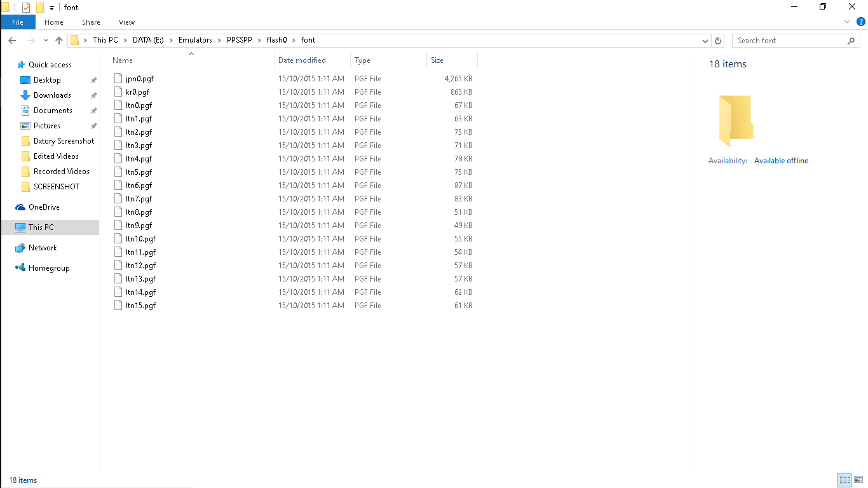
Task: Expand the ribbon with chevron arrow
Action: pyautogui.click(x=847, y=22)
